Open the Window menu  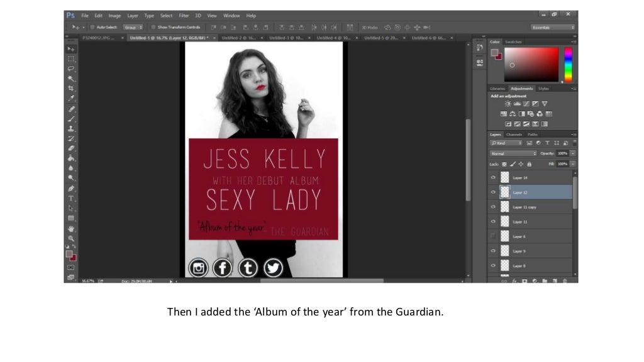pos(231,16)
